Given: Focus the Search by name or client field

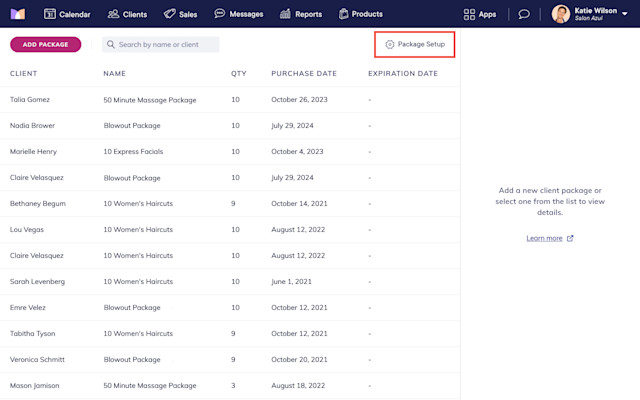Looking at the screenshot, I should [160, 44].
